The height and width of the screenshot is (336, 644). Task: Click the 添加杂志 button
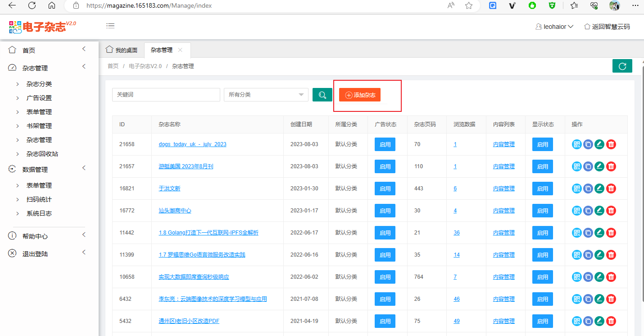click(x=360, y=95)
